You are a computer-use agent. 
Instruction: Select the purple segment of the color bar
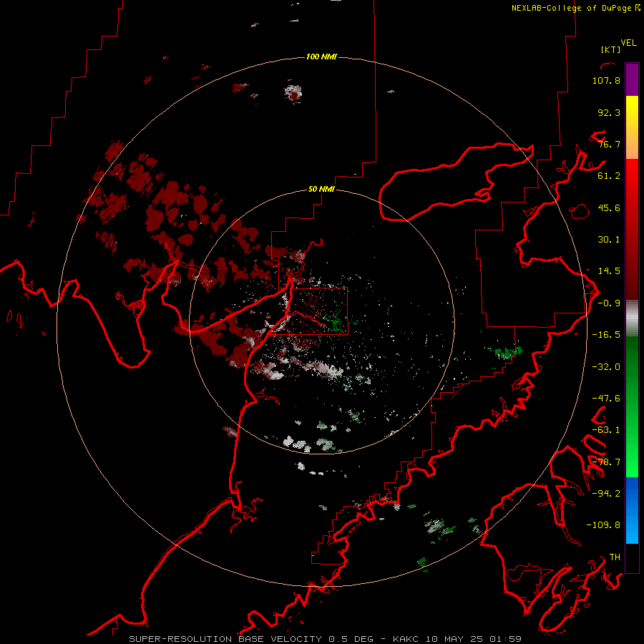(x=632, y=79)
